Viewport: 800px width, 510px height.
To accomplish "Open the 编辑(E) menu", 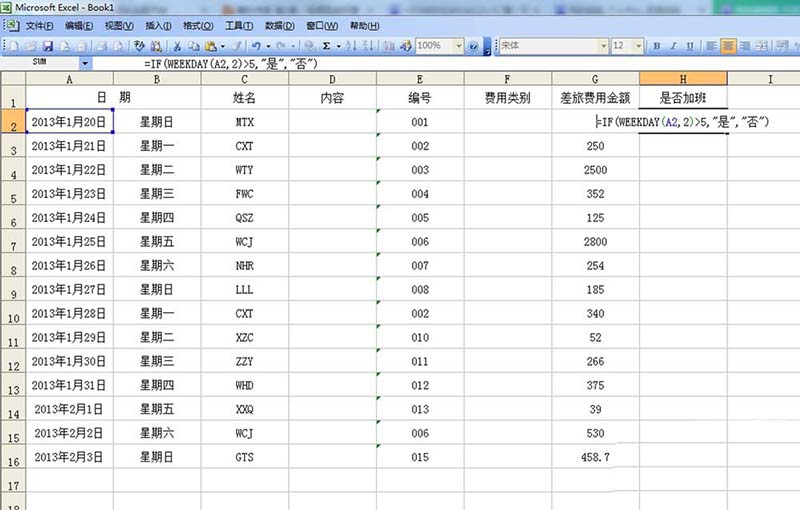I will [x=79, y=26].
